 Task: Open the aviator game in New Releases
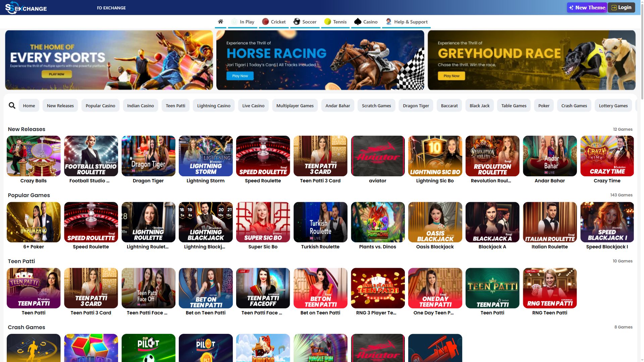click(x=378, y=156)
